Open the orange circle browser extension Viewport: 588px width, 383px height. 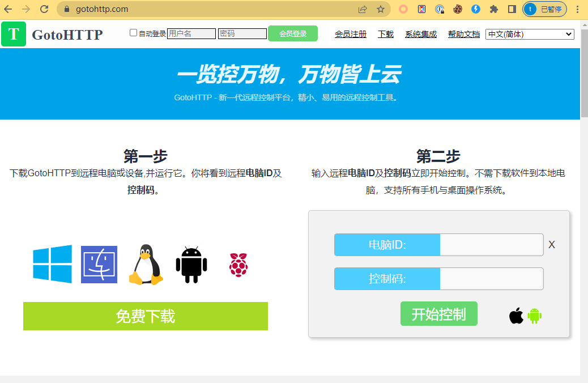[x=403, y=10]
